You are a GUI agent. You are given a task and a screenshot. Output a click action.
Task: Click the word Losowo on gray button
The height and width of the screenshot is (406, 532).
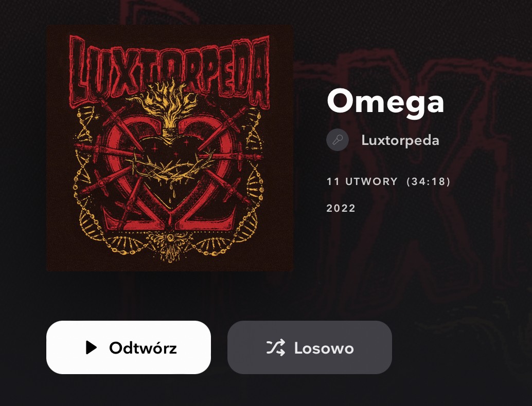324,348
